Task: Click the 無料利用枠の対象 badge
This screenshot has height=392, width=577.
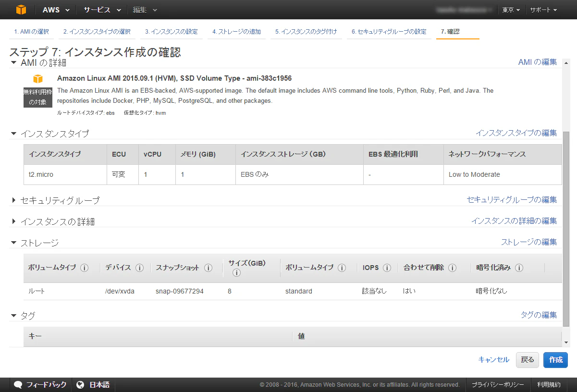Action: click(37, 97)
